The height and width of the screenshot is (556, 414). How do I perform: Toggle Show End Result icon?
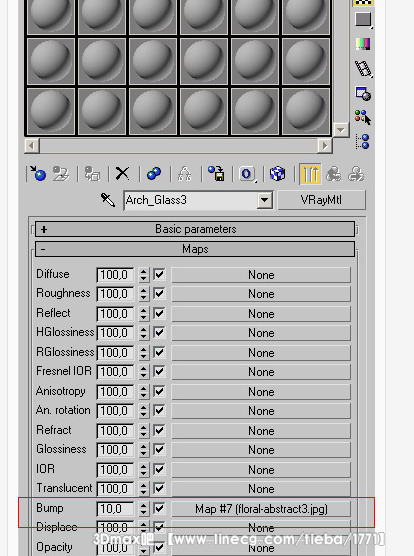pos(310,174)
